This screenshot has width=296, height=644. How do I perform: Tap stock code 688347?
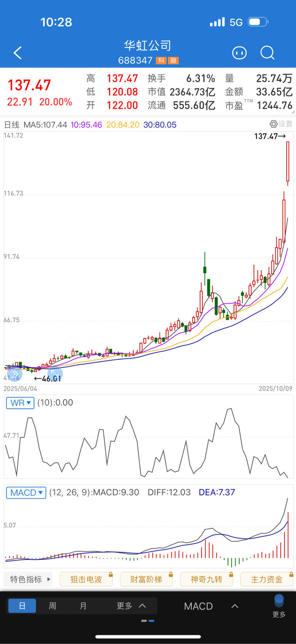(x=135, y=61)
